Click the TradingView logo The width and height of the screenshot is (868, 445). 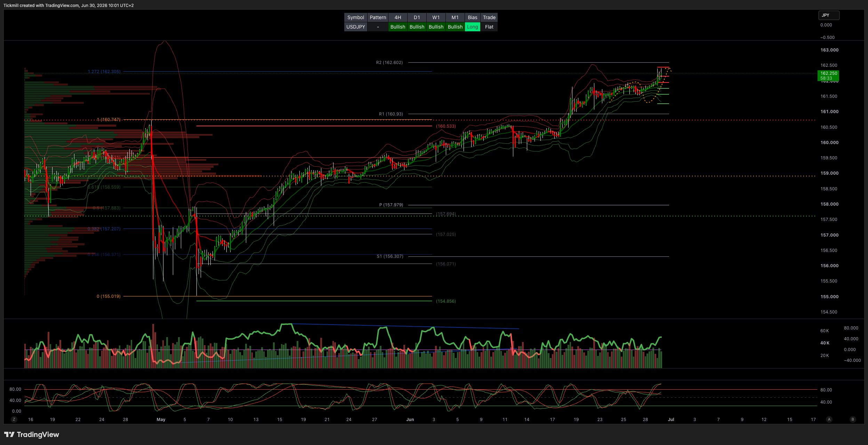coord(32,435)
